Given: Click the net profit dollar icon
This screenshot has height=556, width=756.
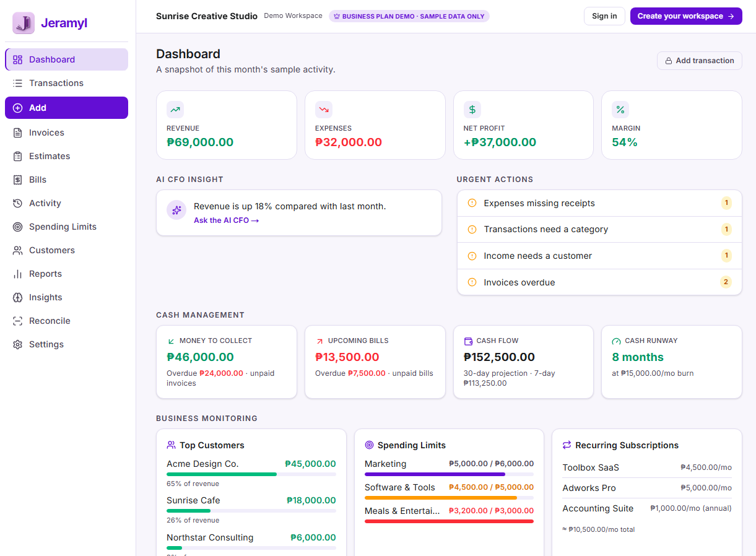Looking at the screenshot, I should (x=472, y=110).
